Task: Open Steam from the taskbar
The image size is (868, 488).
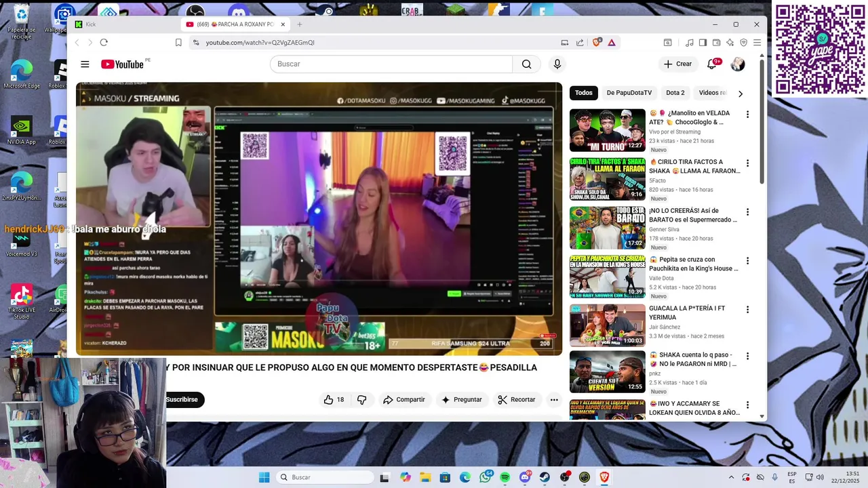Action: (x=545, y=477)
